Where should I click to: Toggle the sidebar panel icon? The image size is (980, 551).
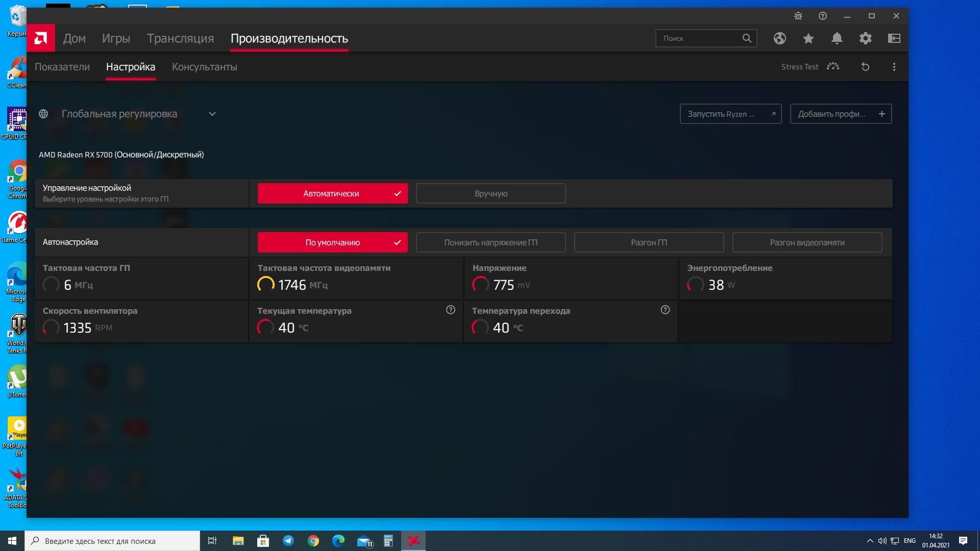[894, 38]
